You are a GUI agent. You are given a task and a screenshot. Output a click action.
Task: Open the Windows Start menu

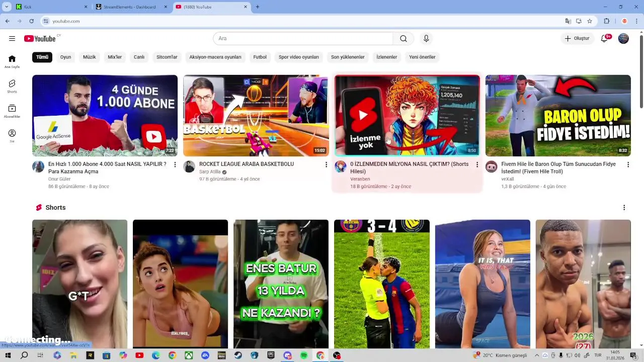(8, 355)
